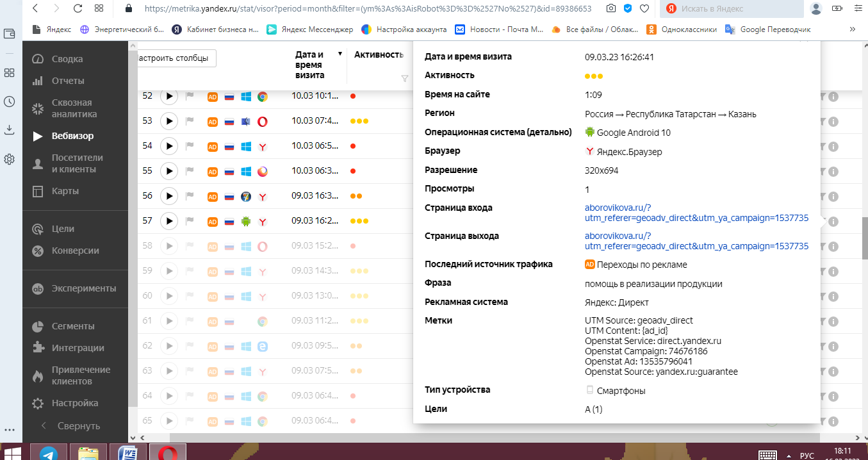The width and height of the screenshot is (868, 460).
Task: Toggle the flag marker on visit 54
Action: tap(190, 146)
